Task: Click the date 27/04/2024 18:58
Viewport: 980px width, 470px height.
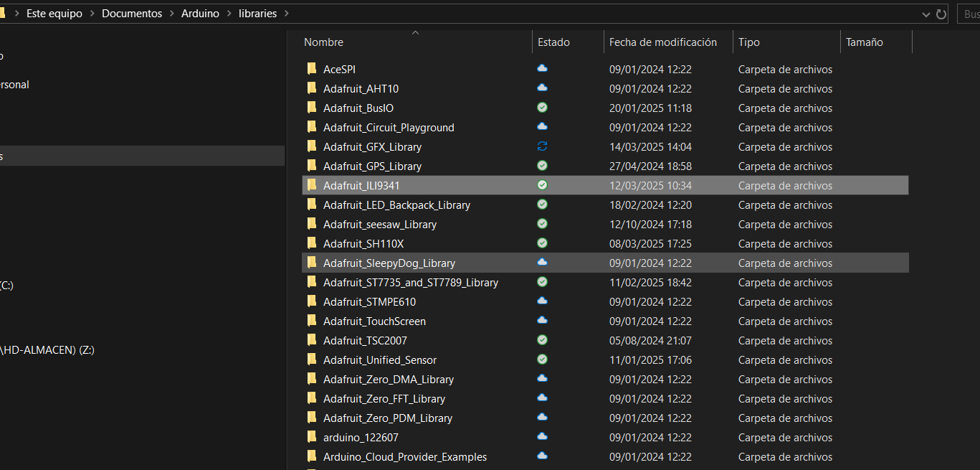Action: [650, 166]
